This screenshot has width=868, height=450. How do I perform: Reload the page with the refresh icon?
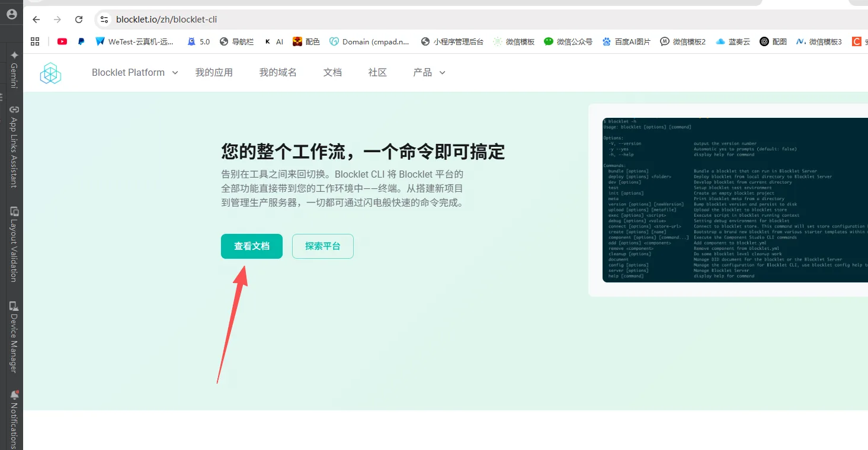[79, 20]
